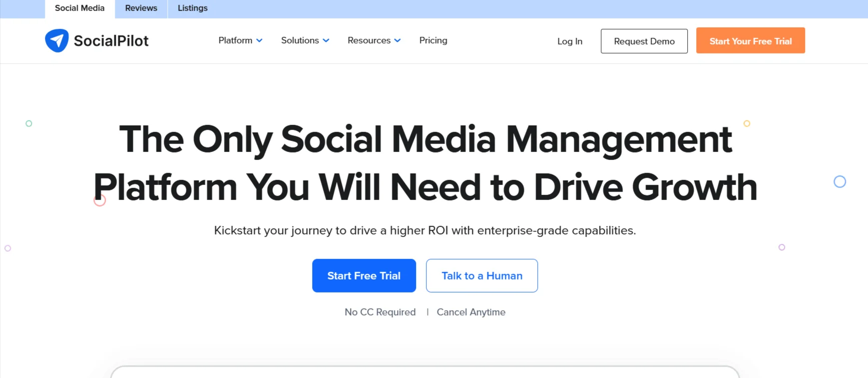
Task: Expand the Solutions dropdown
Action: [x=326, y=40]
